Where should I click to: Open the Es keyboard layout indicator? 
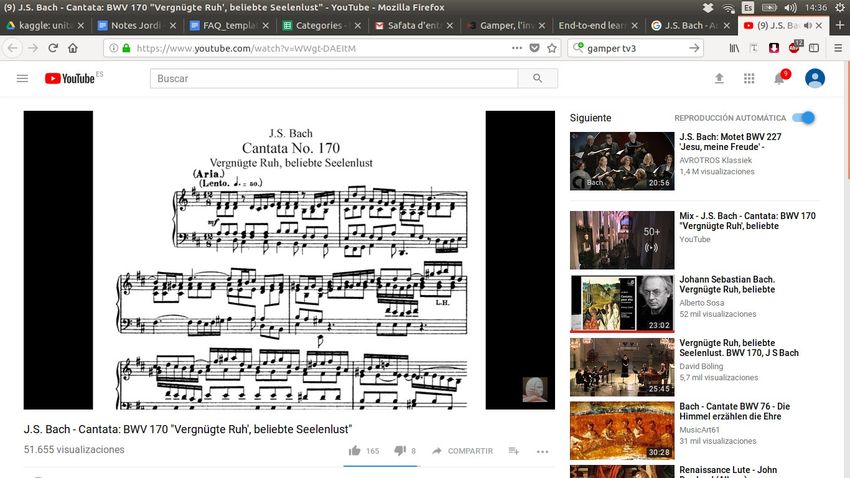pyautogui.click(x=748, y=8)
